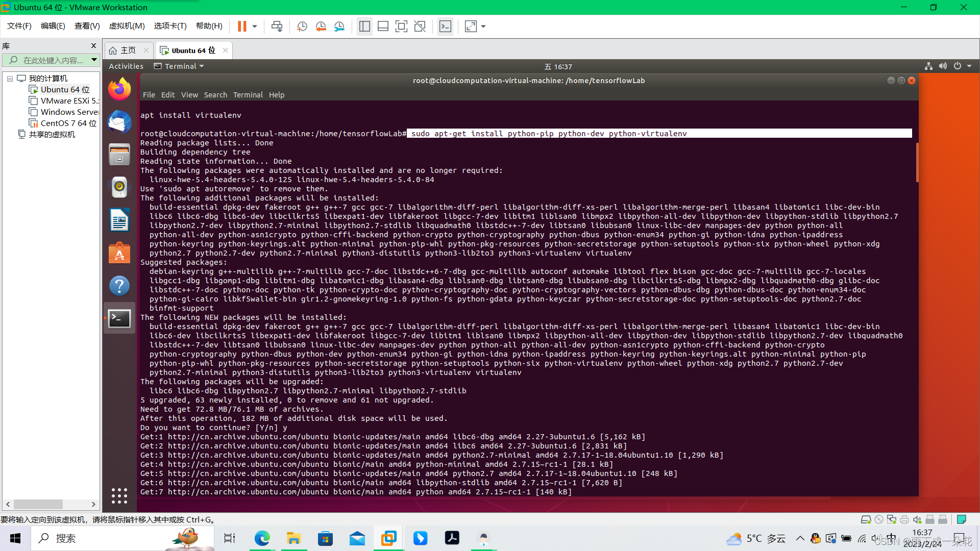The height and width of the screenshot is (551, 980).
Task: Toggle the VMware library sidebar view
Action: 364,27
